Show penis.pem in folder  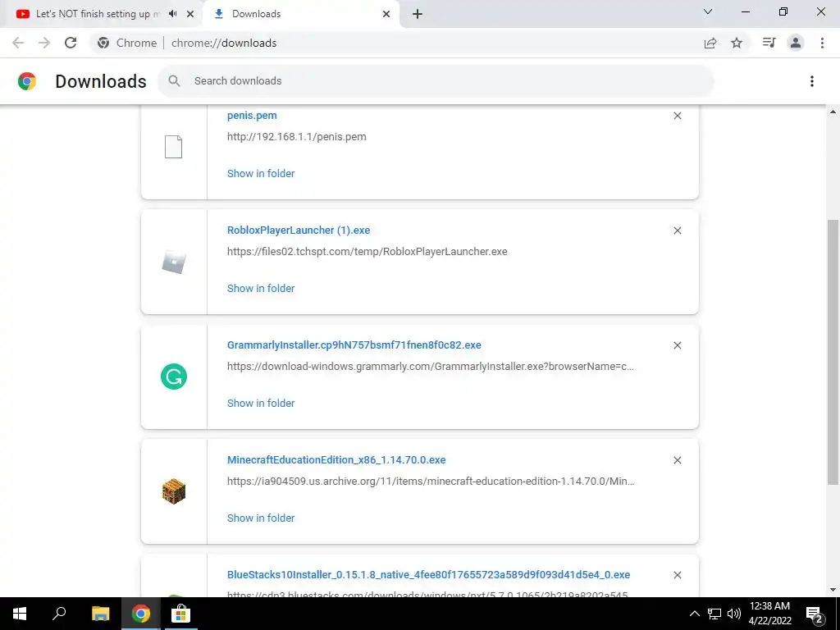[x=261, y=174]
